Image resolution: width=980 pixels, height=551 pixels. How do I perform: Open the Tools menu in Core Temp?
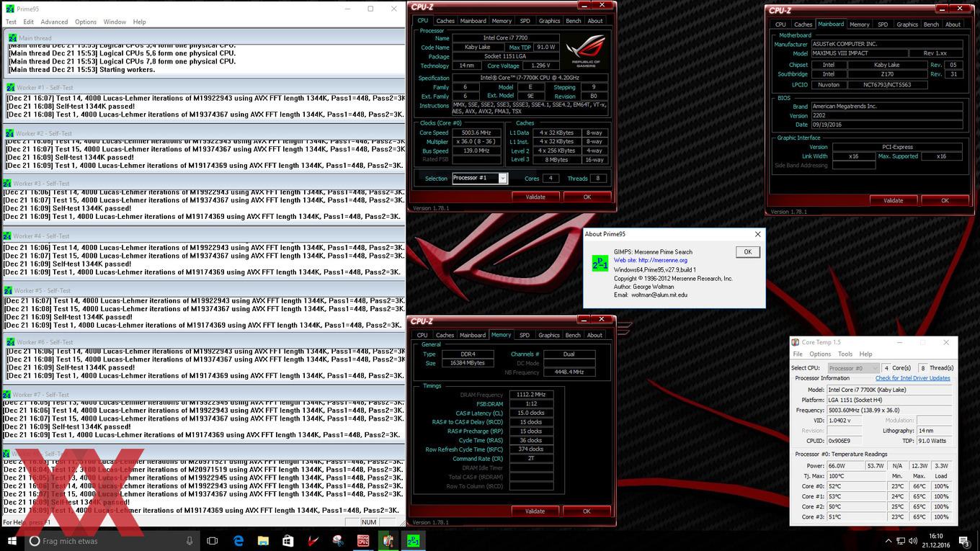point(845,354)
